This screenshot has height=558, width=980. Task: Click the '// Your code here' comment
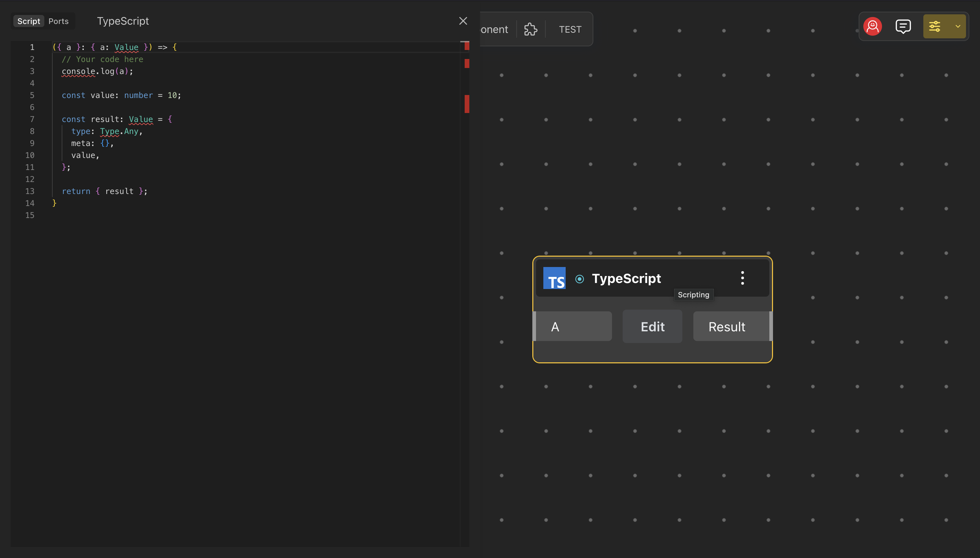click(x=102, y=59)
